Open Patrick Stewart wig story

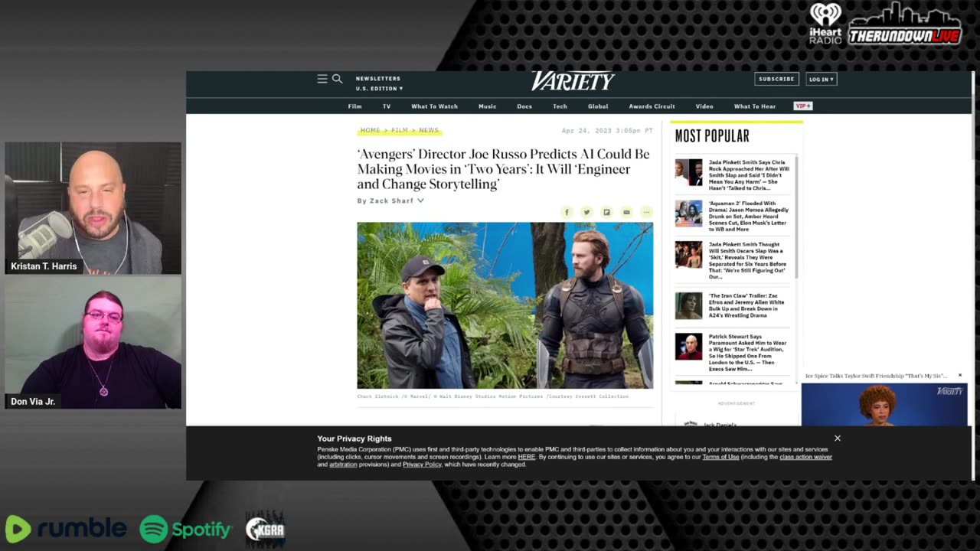747,352
